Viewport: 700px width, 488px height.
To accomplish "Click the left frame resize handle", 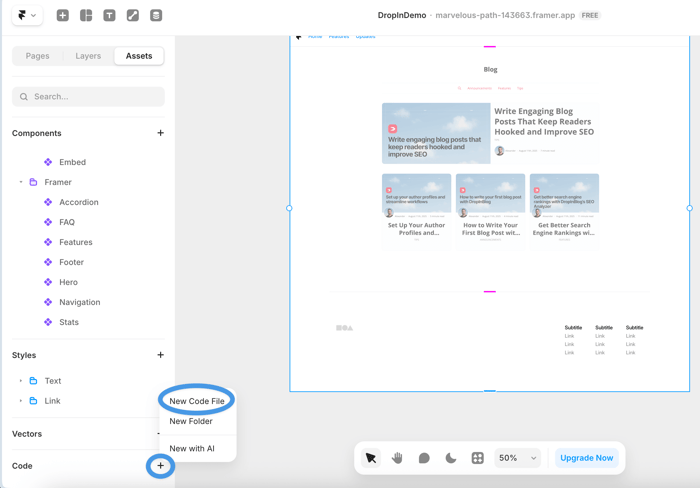I will pos(289,208).
